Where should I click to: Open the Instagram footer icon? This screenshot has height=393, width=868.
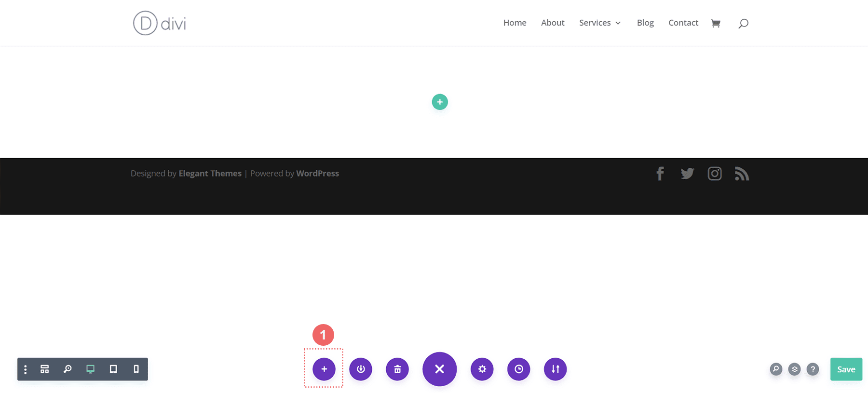pos(715,174)
